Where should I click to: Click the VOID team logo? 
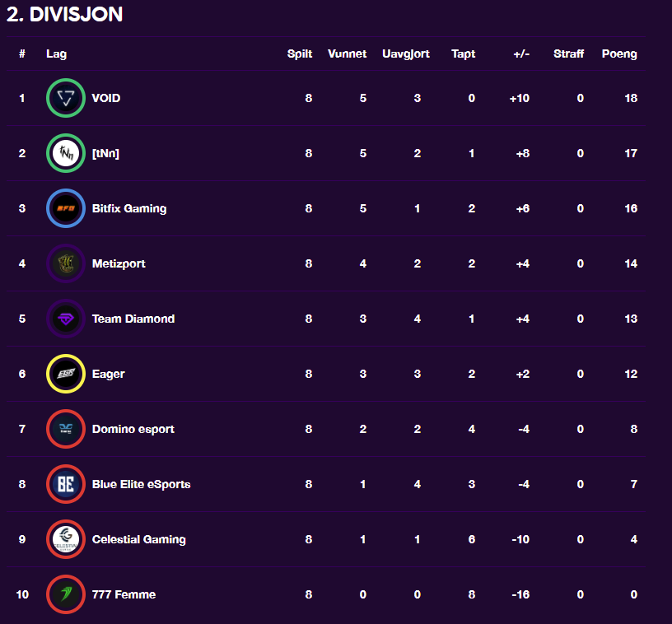pyautogui.click(x=66, y=98)
